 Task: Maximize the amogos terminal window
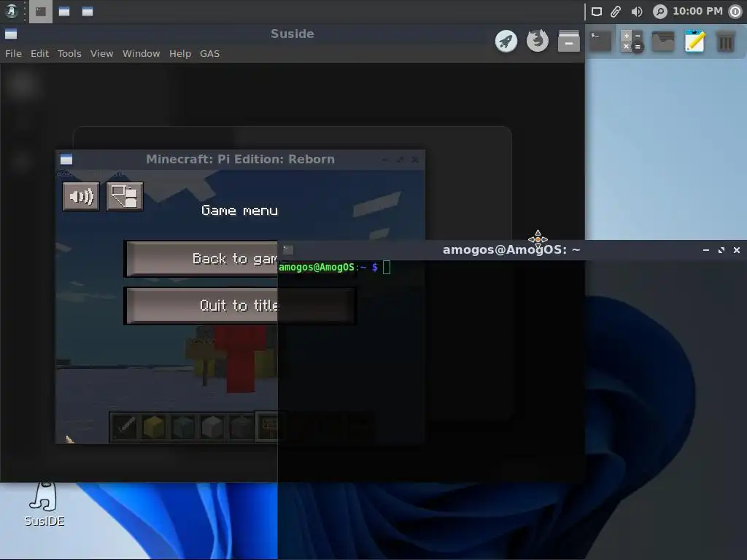pos(721,250)
